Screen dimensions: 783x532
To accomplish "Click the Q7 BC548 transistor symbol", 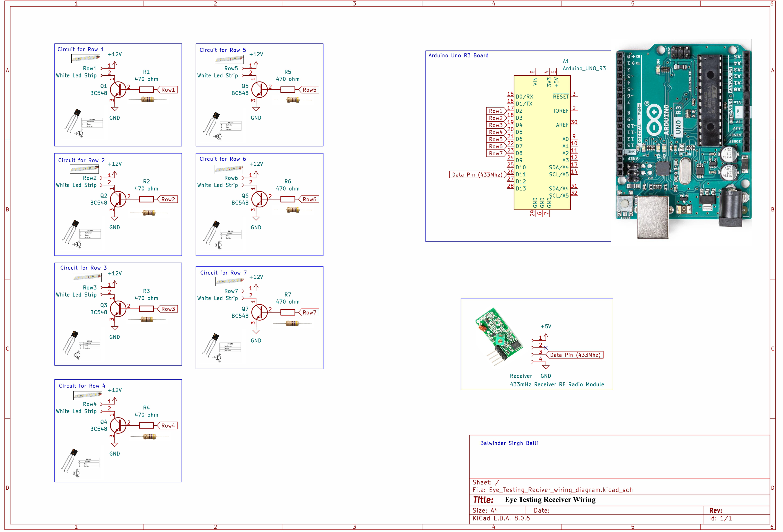I will (x=259, y=313).
